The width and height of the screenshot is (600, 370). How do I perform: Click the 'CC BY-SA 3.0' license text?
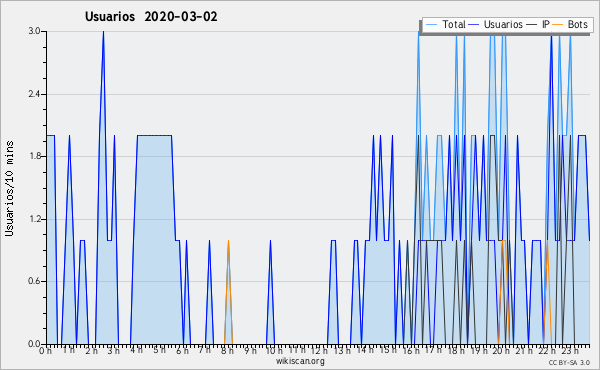click(x=569, y=362)
